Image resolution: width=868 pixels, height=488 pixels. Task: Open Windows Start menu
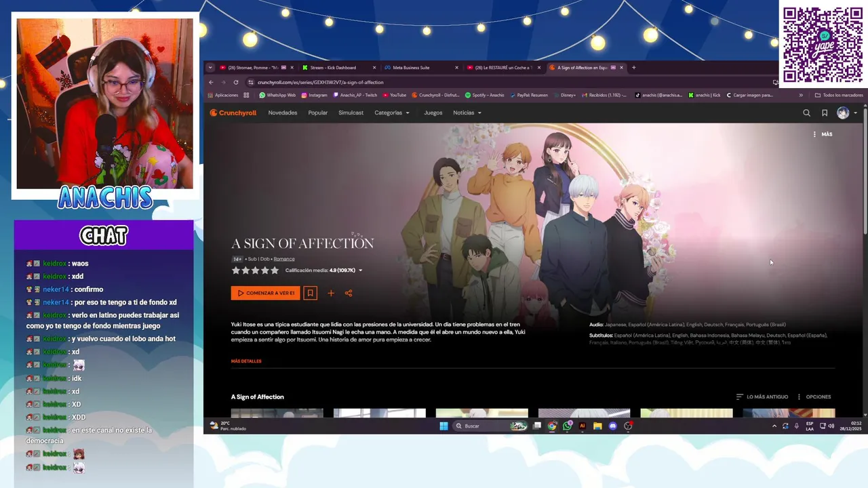tap(443, 426)
